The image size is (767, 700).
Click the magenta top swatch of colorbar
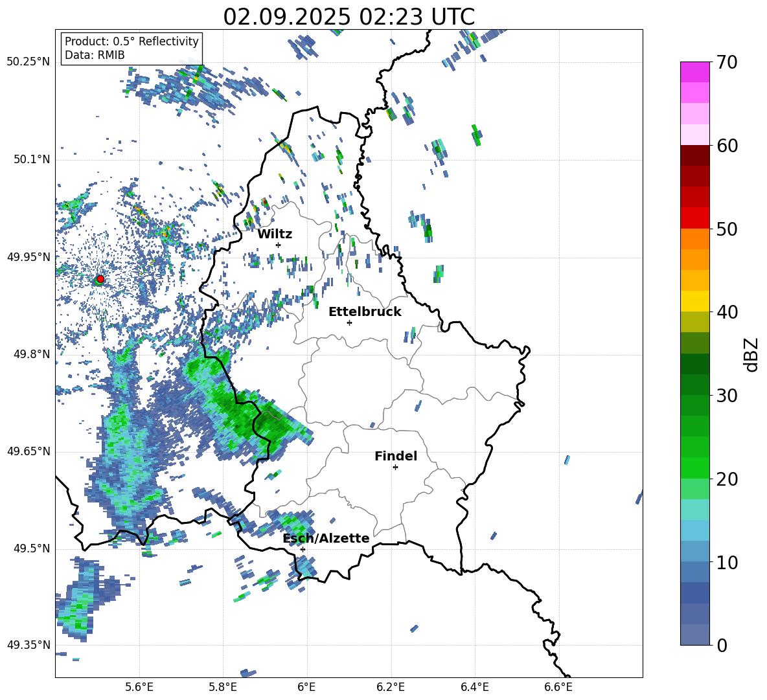(x=694, y=72)
